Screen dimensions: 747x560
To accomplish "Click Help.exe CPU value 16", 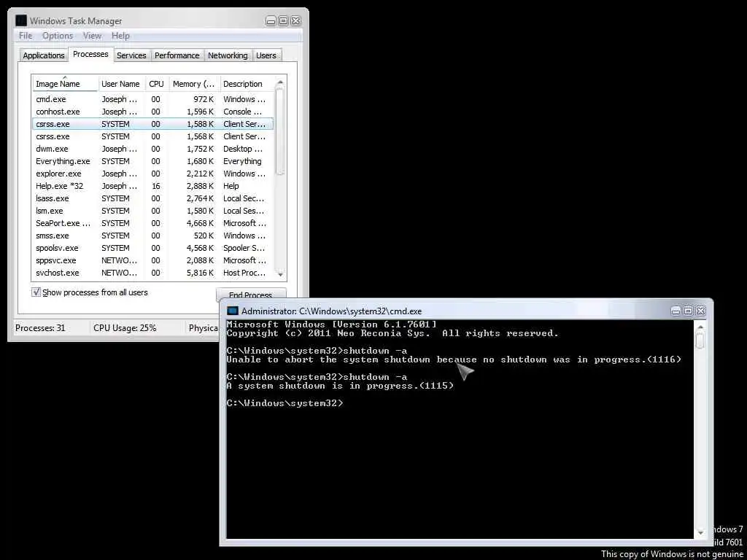I will pos(156,186).
